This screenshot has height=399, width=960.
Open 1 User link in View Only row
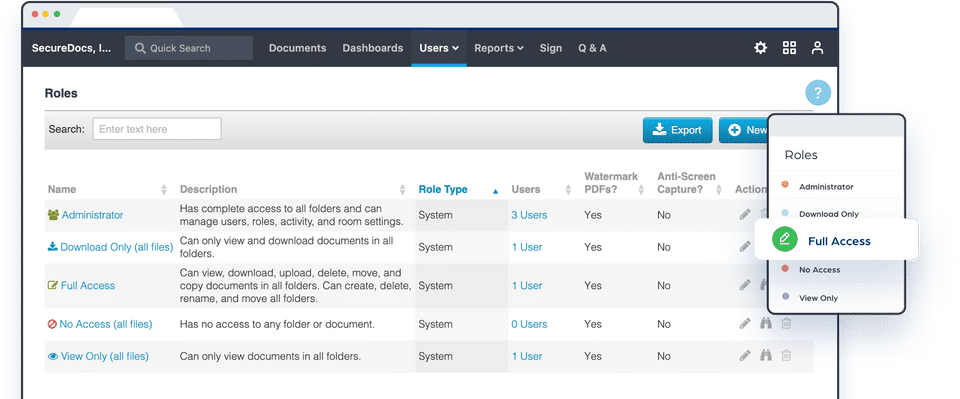click(527, 356)
